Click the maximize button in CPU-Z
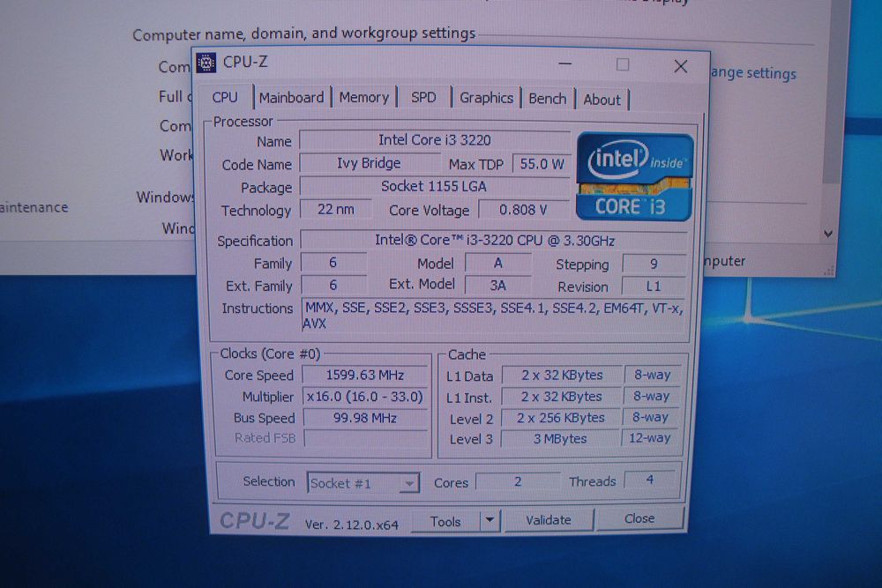This screenshot has height=588, width=882. coord(623,64)
